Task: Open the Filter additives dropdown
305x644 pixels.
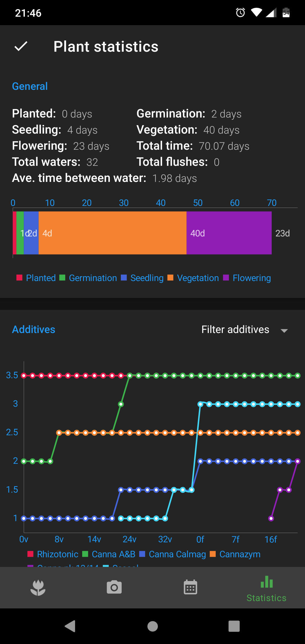Action: (235, 330)
